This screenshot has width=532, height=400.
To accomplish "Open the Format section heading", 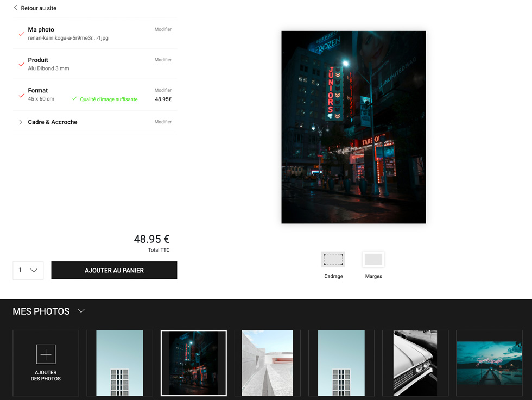I will [37, 90].
